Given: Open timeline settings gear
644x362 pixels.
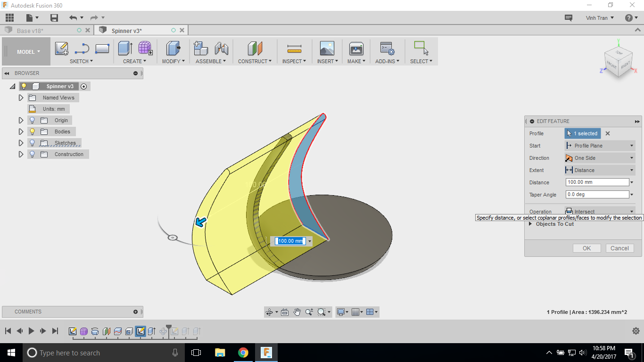Looking at the screenshot, I should coord(636,331).
